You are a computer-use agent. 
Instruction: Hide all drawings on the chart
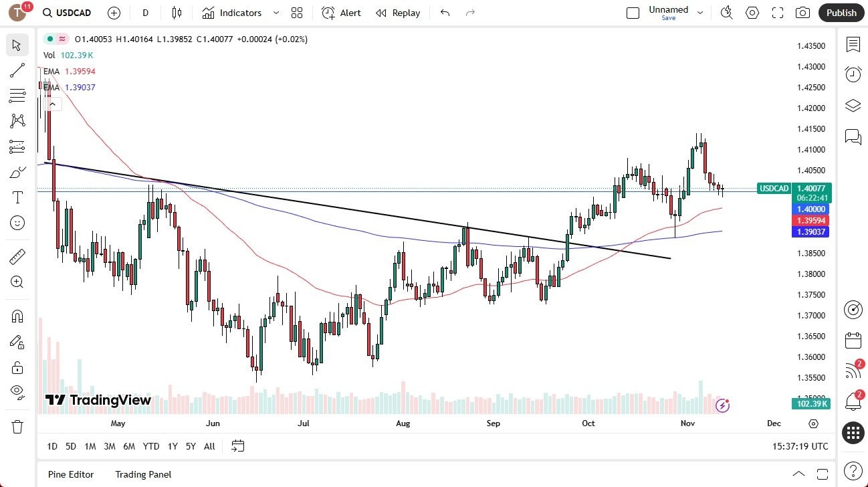click(x=17, y=392)
